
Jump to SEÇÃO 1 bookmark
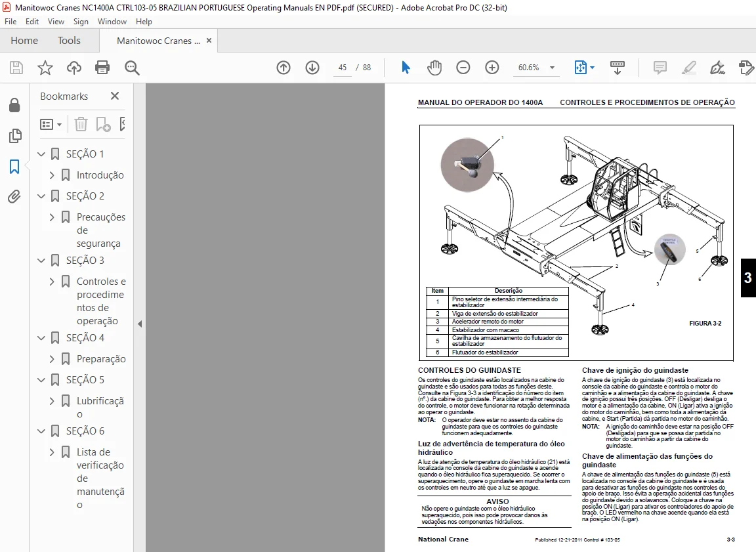(x=85, y=154)
